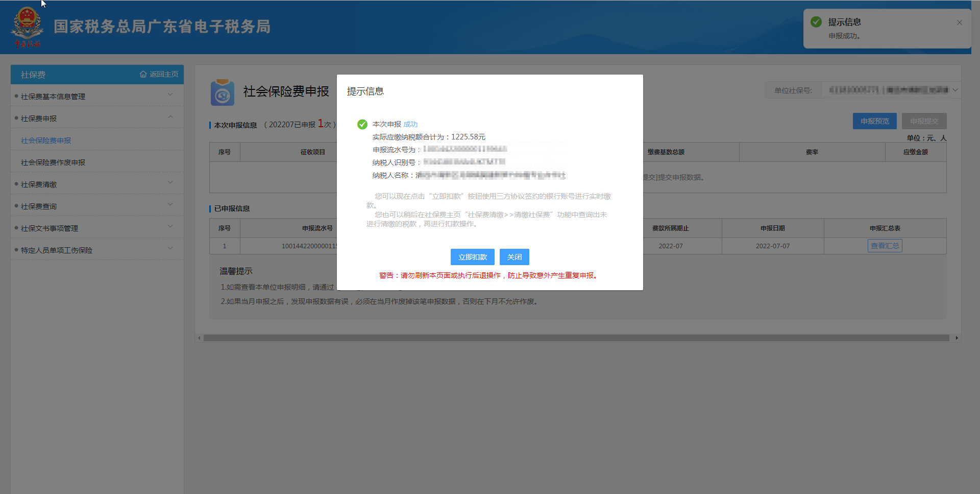Click green success checkmark in notification
Viewport: 980px width, 494px height.
pos(816,22)
